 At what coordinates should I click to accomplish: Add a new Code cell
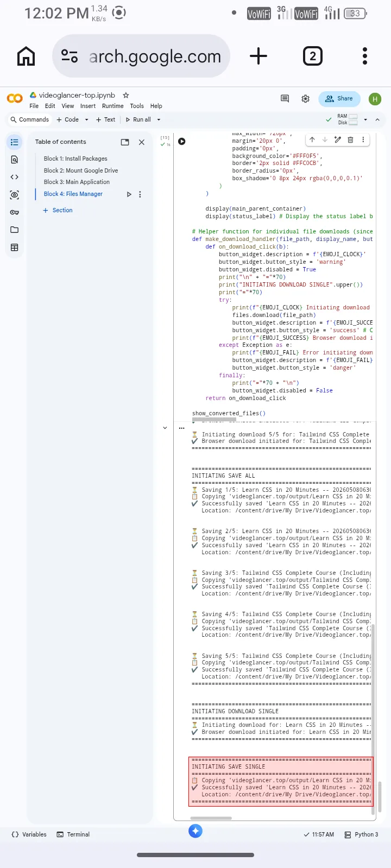coord(68,119)
